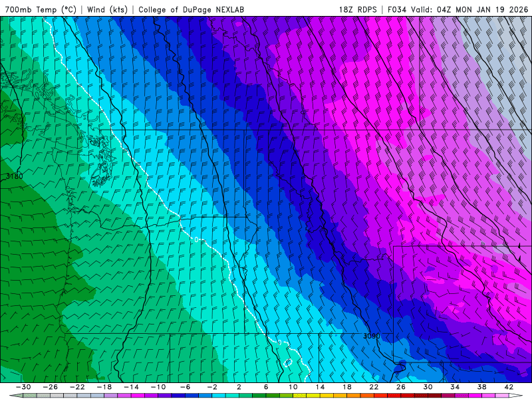Viewport: 532px width, 399px height.
Task: Select the positive '6' color scale label
Action: 266,387
